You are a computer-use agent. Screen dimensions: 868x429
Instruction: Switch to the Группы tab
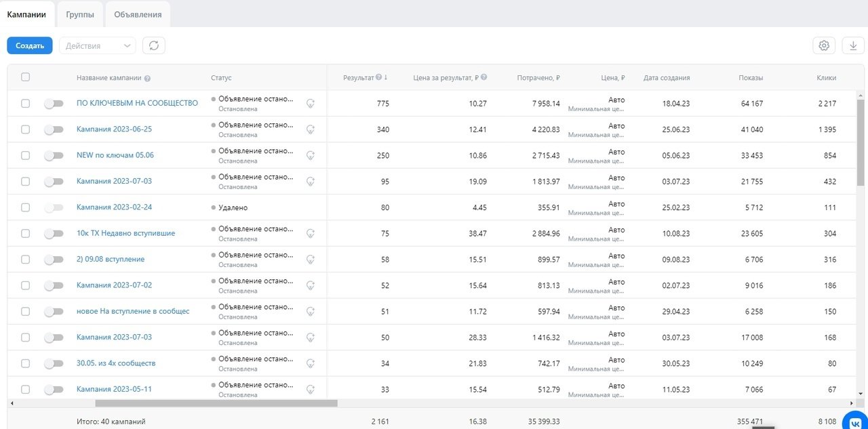[80, 14]
